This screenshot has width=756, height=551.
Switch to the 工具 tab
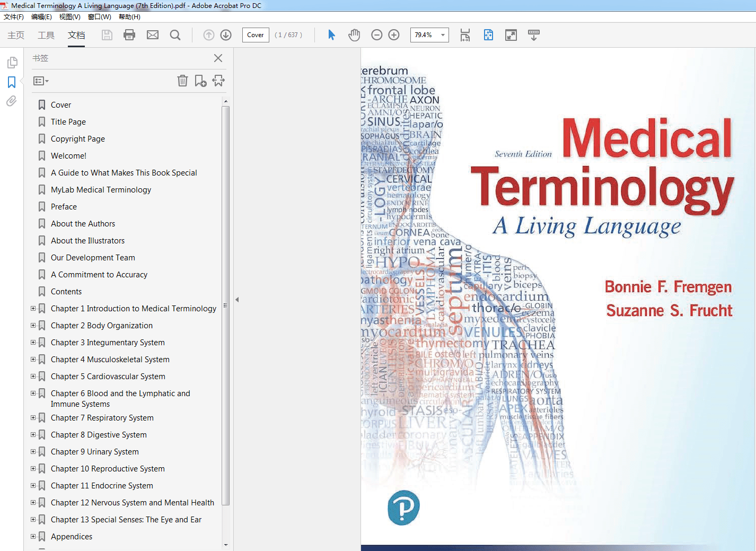46,35
